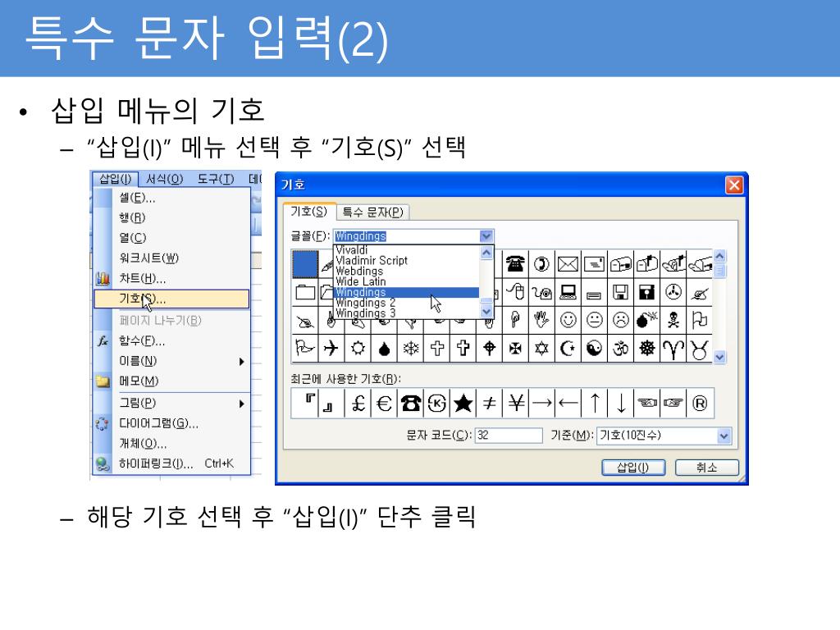Select the neutral face symbol
840x630 pixels.
pos(594,321)
